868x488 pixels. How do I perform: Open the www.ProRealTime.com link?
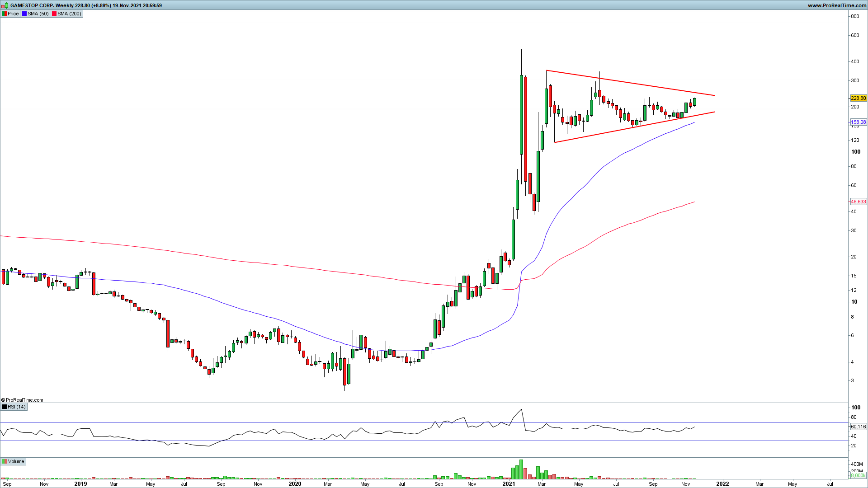coord(836,5)
